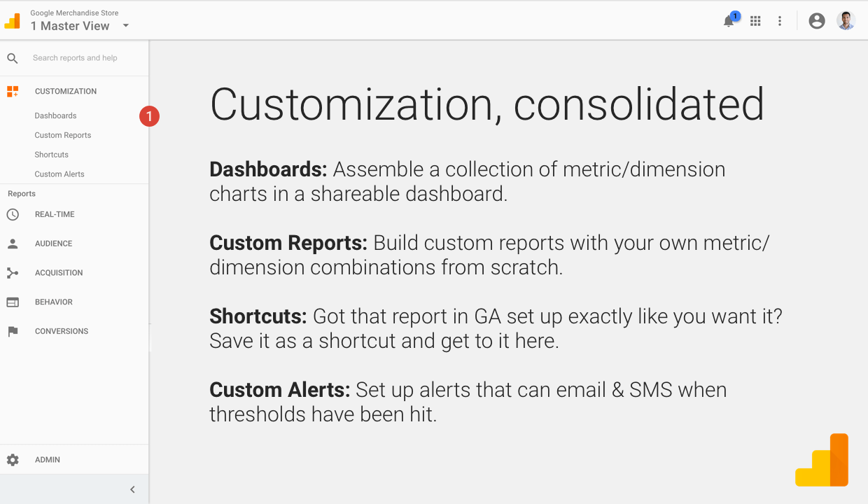Open your profile avatar picture
This screenshot has width=868, height=504.
point(846,20)
